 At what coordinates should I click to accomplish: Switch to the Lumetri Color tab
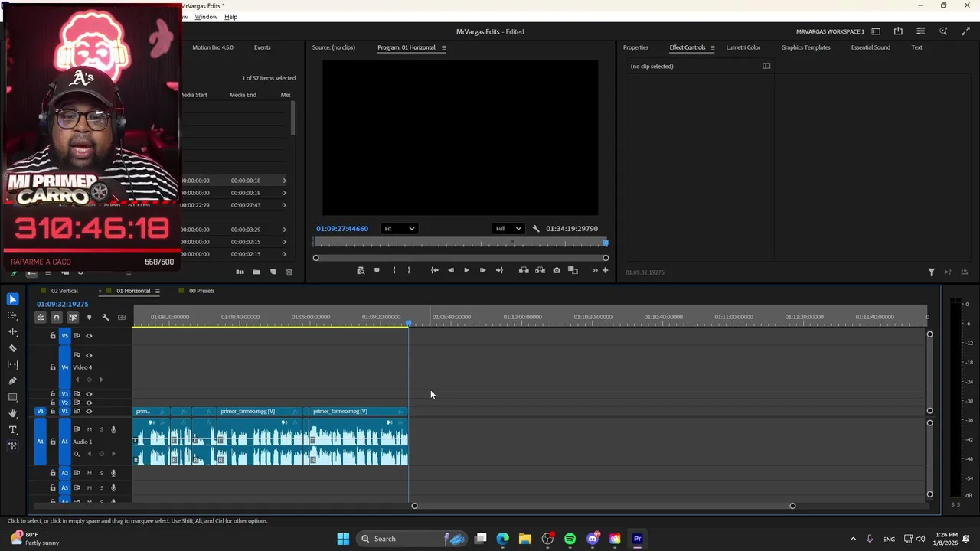pos(743,47)
